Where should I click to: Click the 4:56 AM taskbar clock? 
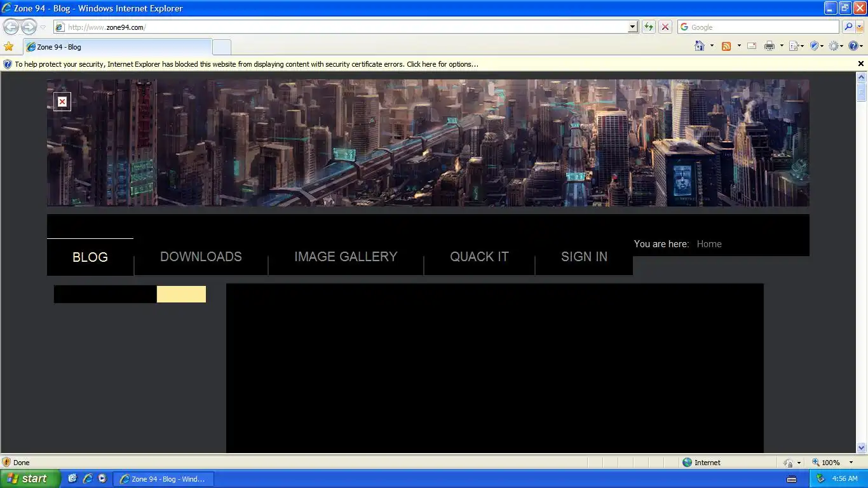pyautogui.click(x=845, y=479)
